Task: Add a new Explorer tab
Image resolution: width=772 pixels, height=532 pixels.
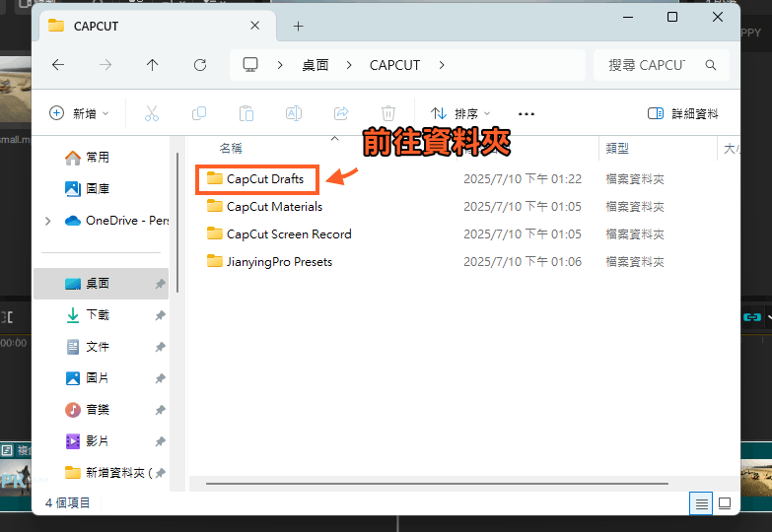Action: coord(298,26)
